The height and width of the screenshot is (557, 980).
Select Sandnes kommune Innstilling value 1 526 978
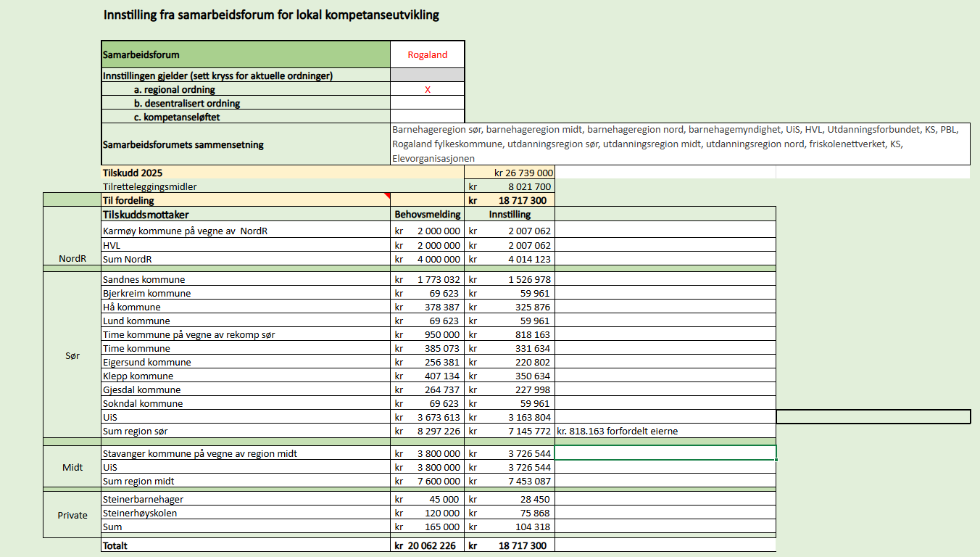510,279
